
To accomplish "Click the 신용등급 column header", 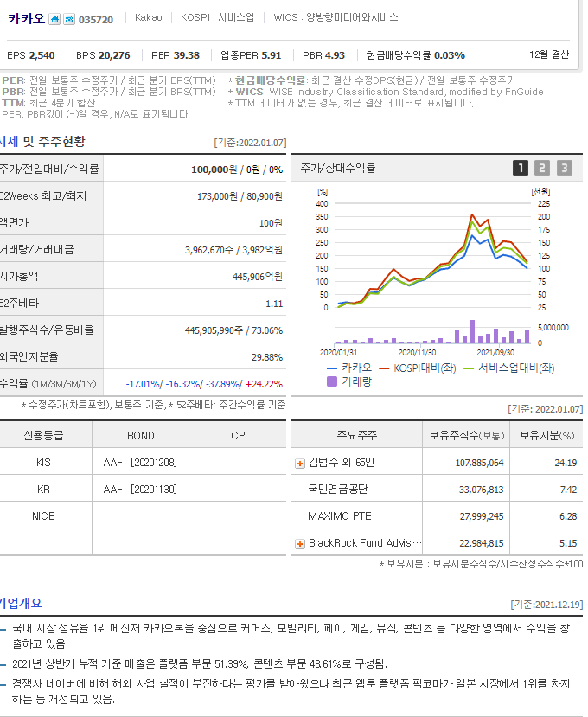I will [x=43, y=436].
